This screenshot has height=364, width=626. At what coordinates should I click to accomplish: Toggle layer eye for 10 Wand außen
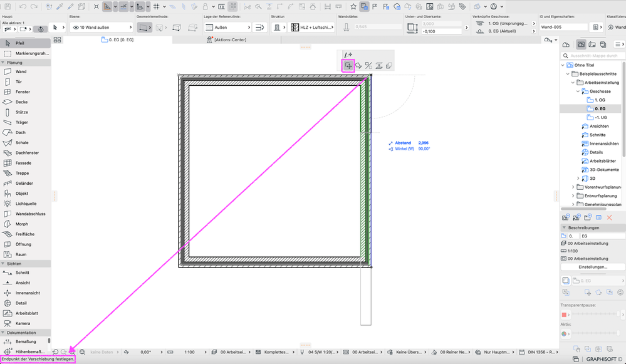(x=76, y=27)
